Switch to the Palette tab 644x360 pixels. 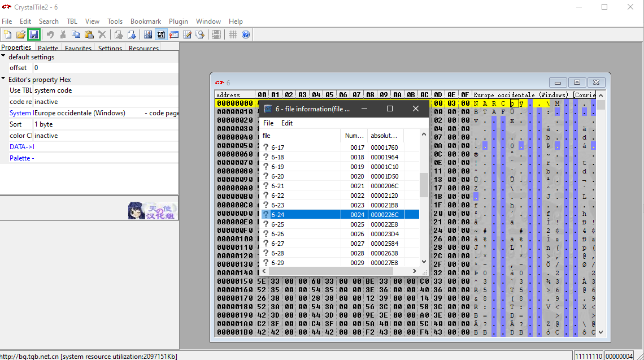pyautogui.click(x=48, y=49)
